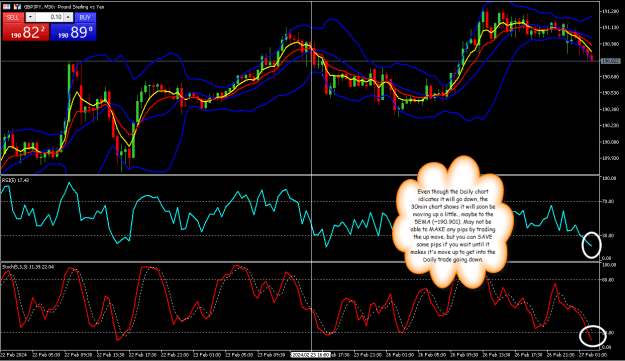Click the 0.10 volume input field
This screenshot has width=625, height=361.
49,17
